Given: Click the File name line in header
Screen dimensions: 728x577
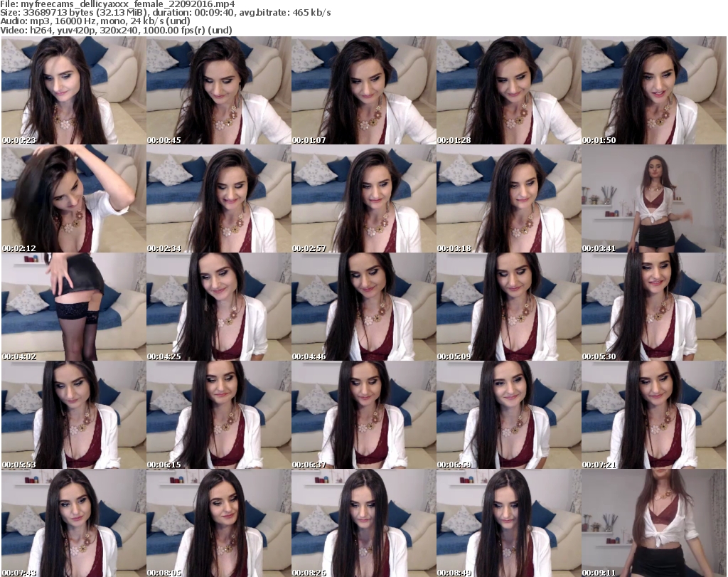Looking at the screenshot, I should coord(118,4).
